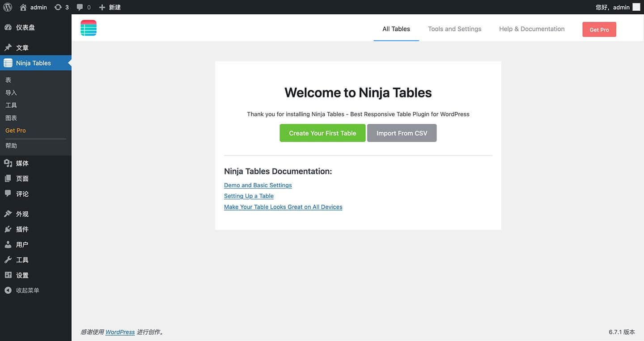Open the 页面 menu label
The height and width of the screenshot is (341, 644).
pyautogui.click(x=22, y=178)
